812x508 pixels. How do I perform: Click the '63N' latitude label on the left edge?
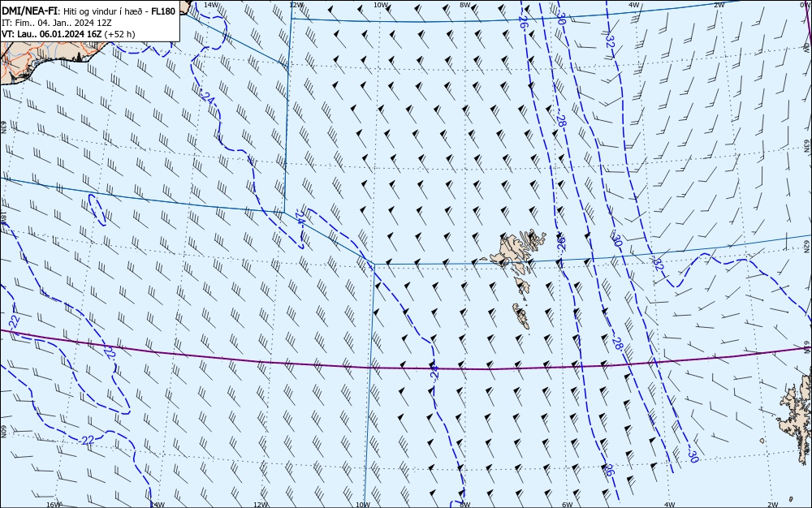pyautogui.click(x=3, y=127)
